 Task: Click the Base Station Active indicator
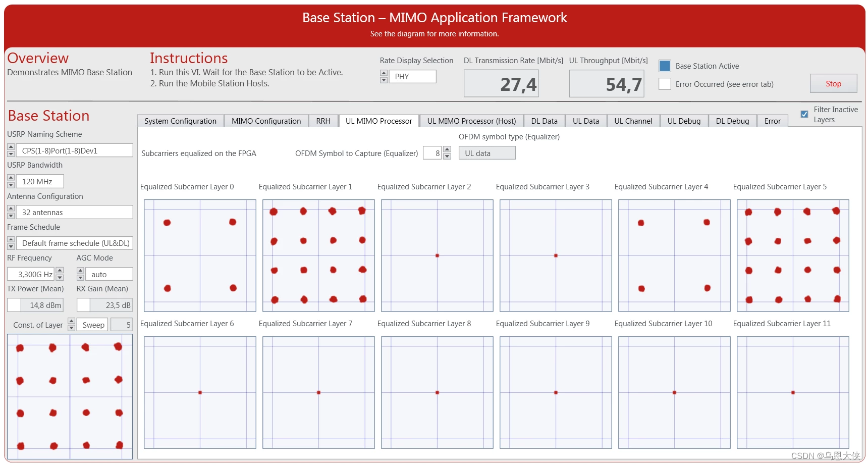(x=665, y=66)
